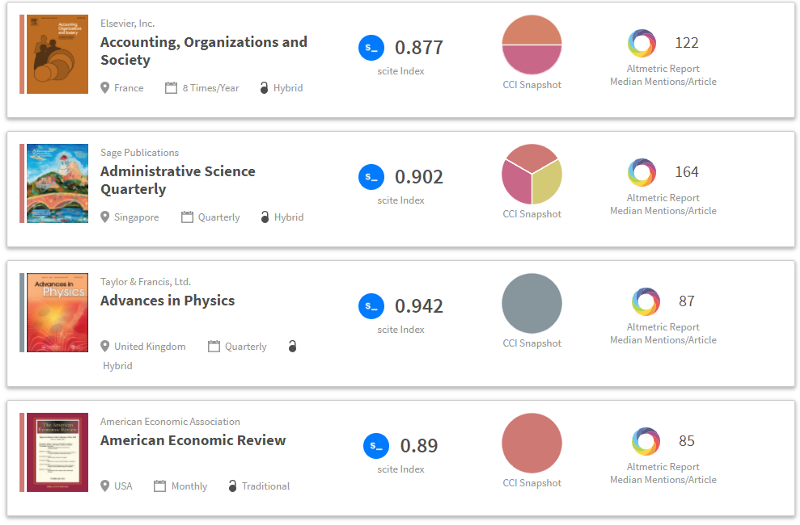Open the American Economic Review title link

(193, 440)
